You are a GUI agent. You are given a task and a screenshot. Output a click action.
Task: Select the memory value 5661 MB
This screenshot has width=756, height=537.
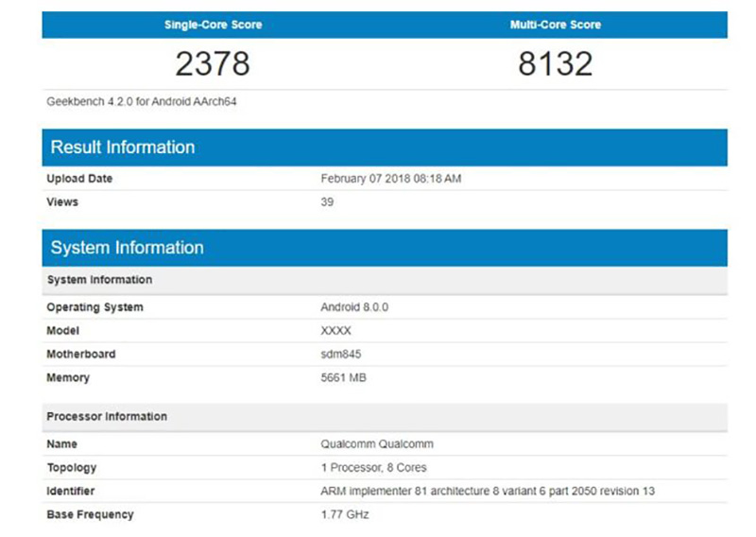click(343, 378)
